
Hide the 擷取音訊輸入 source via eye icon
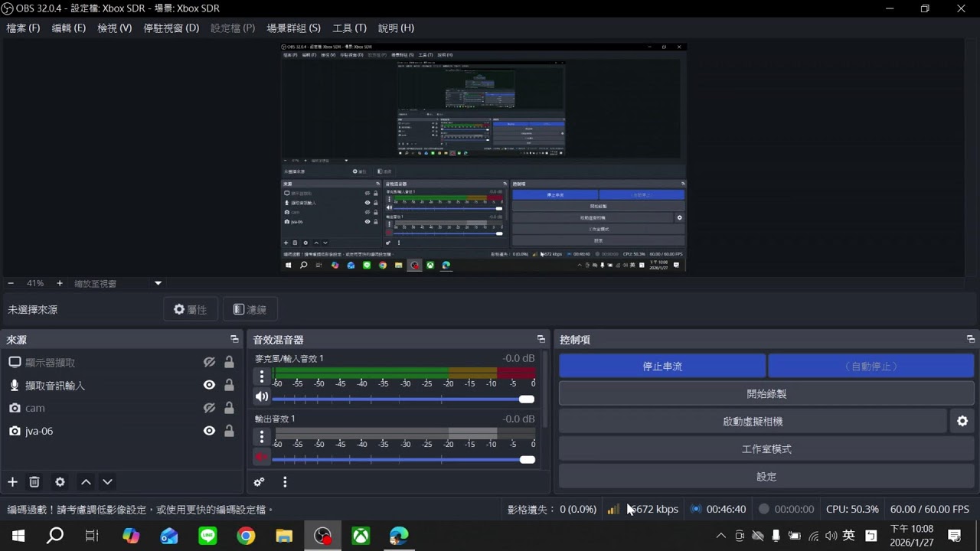tap(209, 386)
